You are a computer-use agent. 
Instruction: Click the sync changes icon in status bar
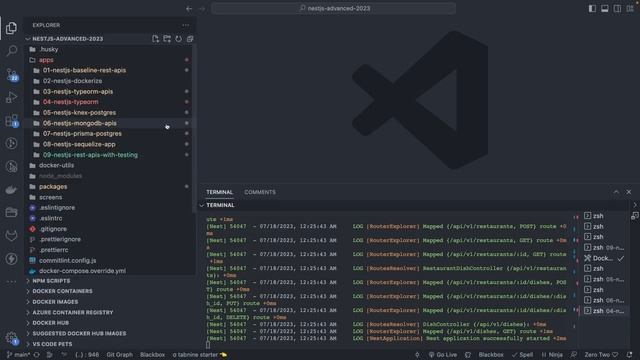(x=37, y=355)
